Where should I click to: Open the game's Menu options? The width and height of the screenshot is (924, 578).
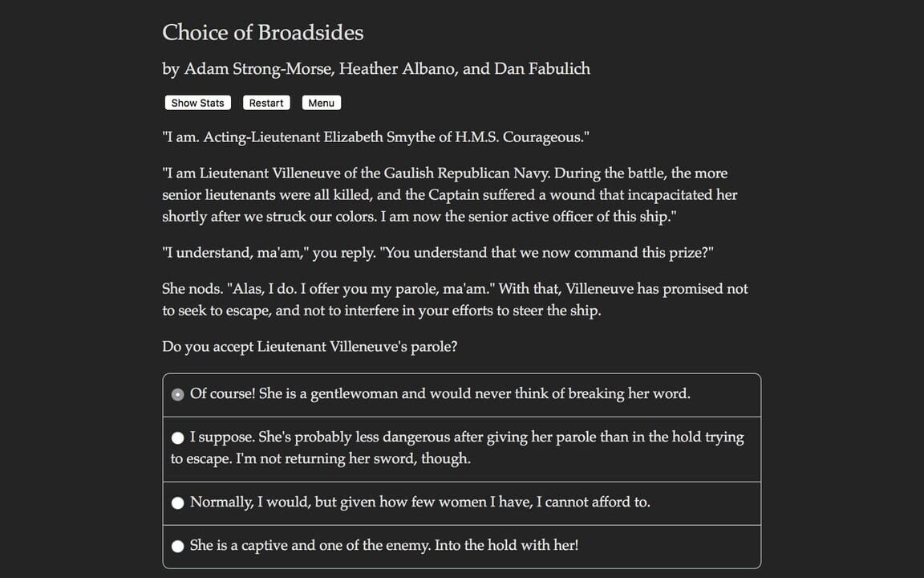pyautogui.click(x=321, y=102)
